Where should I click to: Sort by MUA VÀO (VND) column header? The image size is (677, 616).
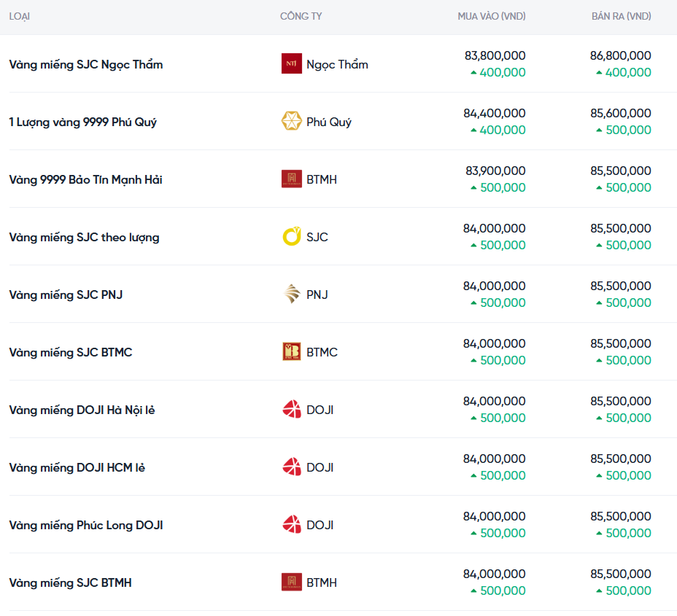(491, 16)
